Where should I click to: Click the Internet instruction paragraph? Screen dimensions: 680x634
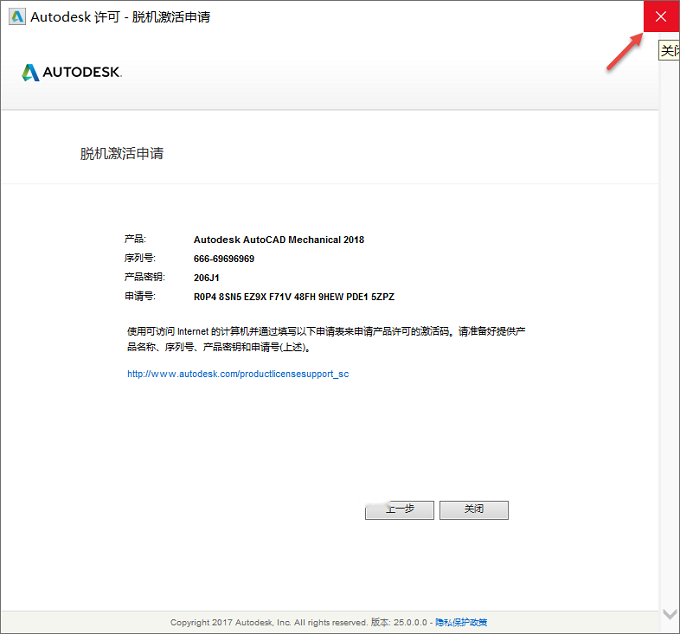click(x=326, y=339)
